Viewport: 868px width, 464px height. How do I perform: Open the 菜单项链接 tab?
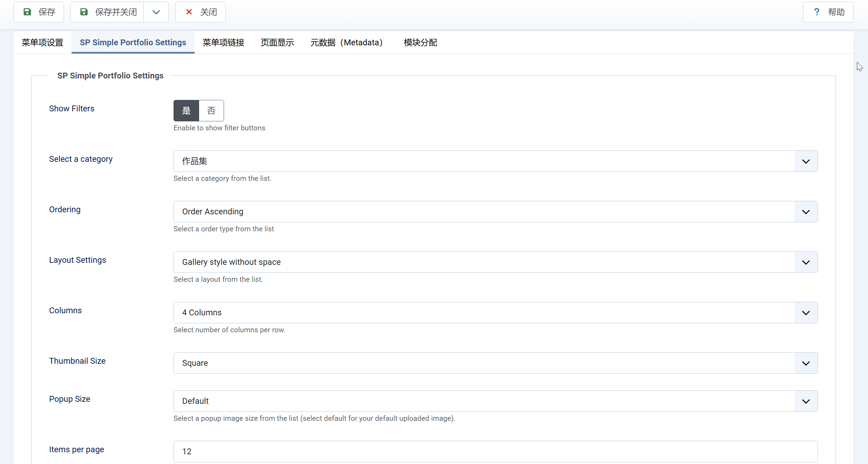click(223, 43)
